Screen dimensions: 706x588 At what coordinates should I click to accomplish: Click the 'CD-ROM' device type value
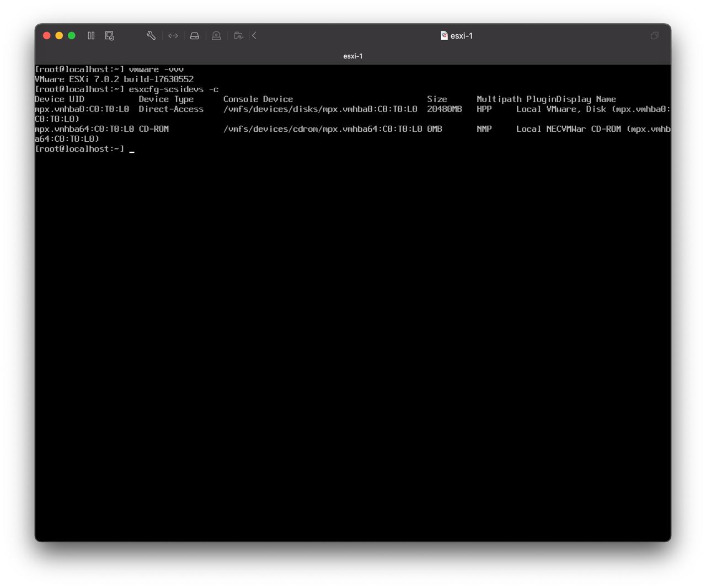click(154, 129)
